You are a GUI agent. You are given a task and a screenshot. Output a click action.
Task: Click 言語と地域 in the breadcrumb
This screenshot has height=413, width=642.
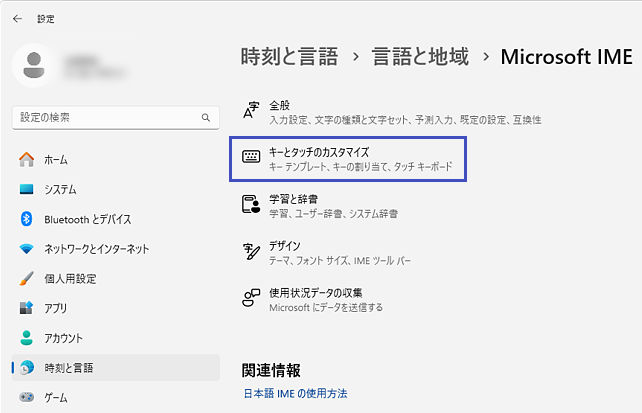(x=419, y=57)
